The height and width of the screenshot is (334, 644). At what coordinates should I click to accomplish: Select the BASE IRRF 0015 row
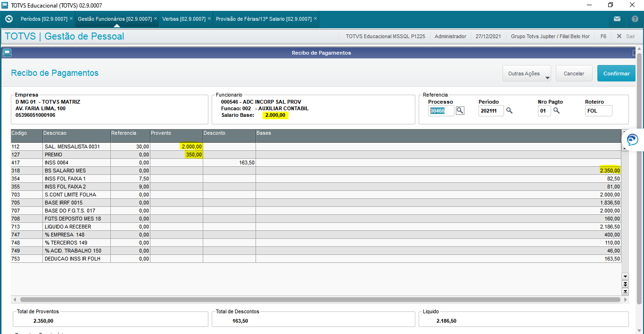316,203
